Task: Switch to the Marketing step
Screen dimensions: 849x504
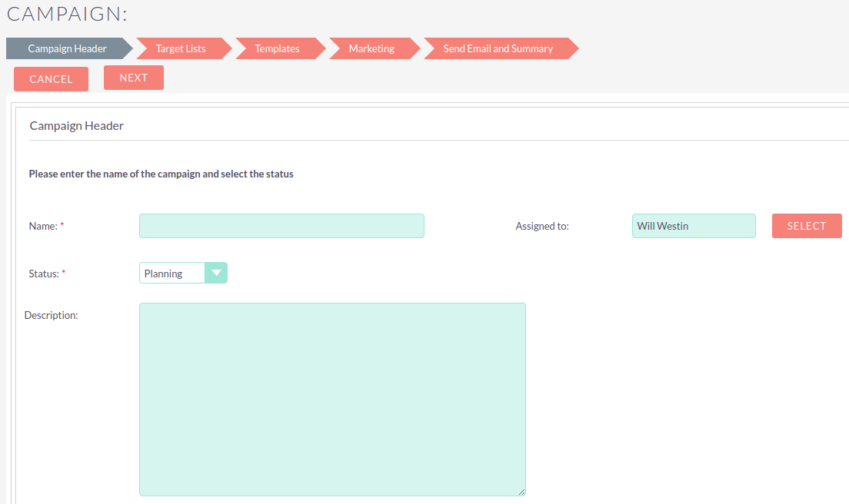Action: (x=371, y=48)
